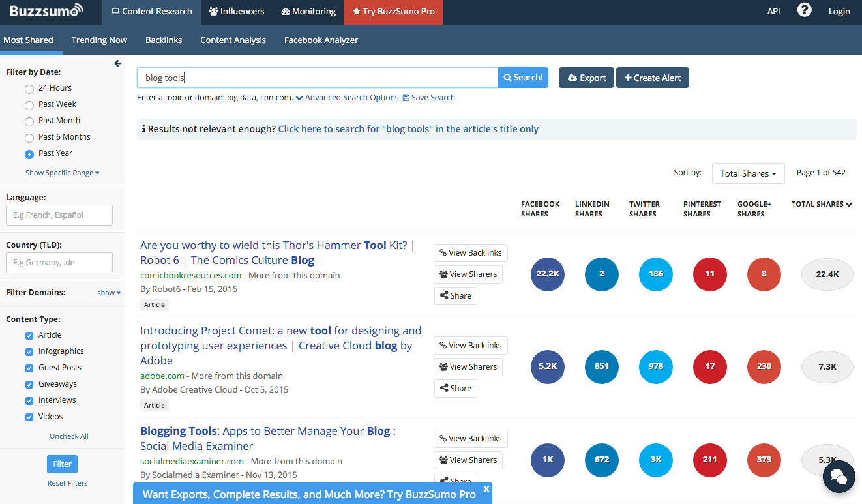Click Google+ shares circle showing 379
Viewport: 862px width, 504px height.
coord(764,460)
